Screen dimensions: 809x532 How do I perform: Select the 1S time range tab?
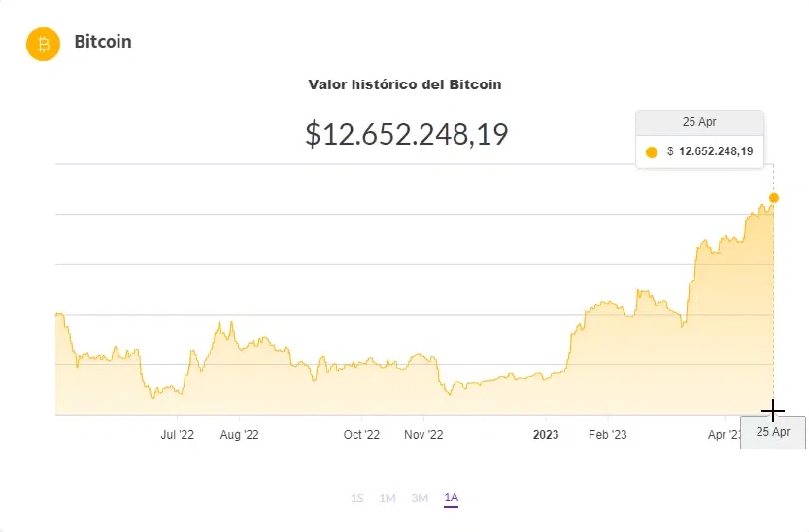coord(357,498)
